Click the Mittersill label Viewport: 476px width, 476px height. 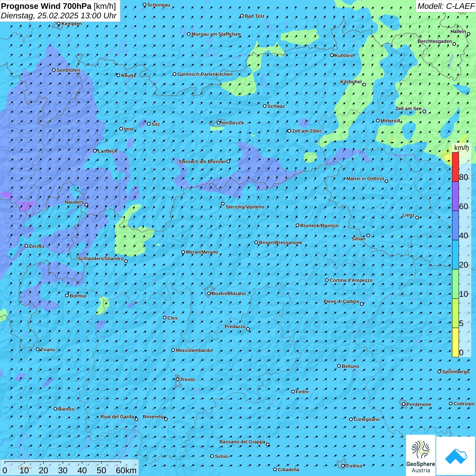390,121
